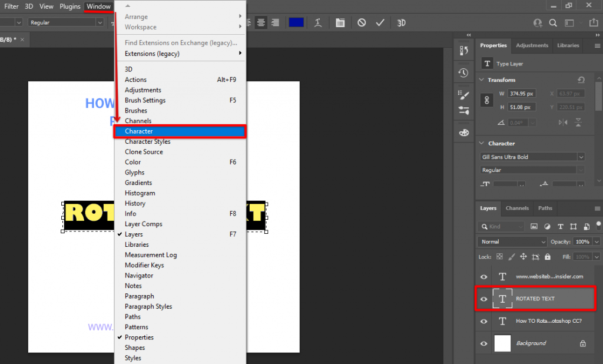Click the cancel edits slash icon

(361, 22)
